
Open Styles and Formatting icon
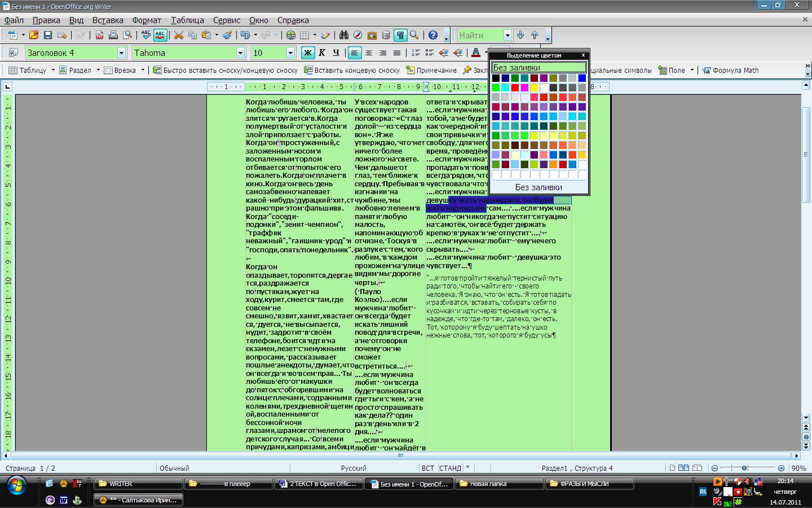(x=13, y=52)
